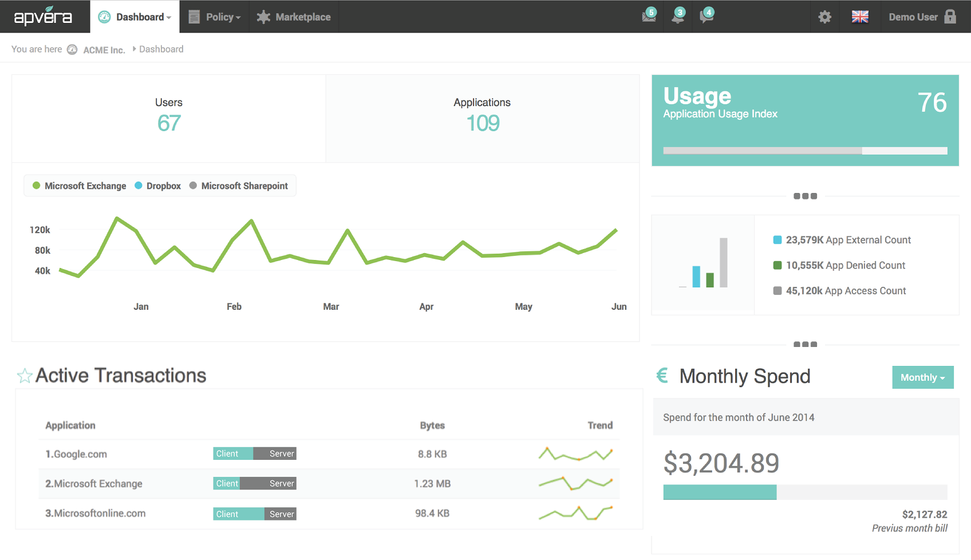
Task: Click the Dashboard breadcrumb link
Action: pos(161,49)
